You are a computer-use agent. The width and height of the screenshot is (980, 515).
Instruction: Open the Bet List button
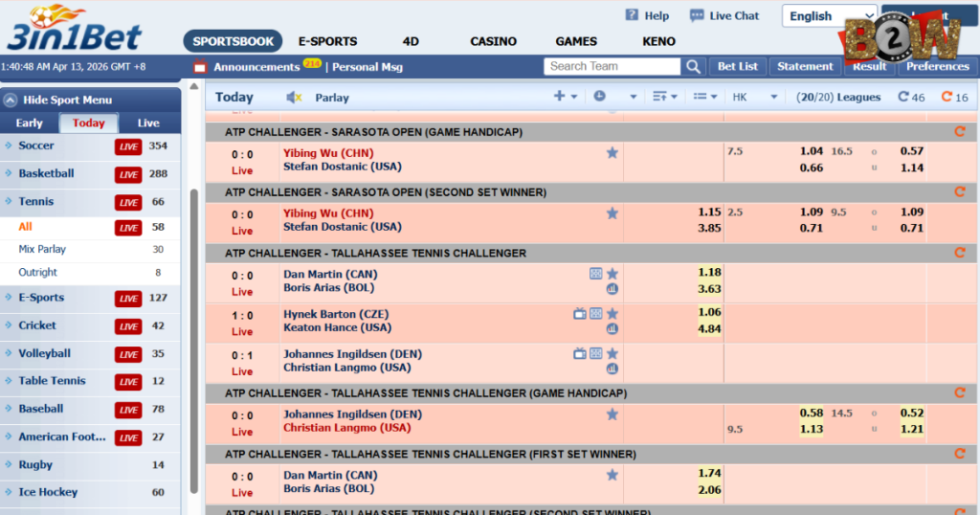tap(738, 66)
